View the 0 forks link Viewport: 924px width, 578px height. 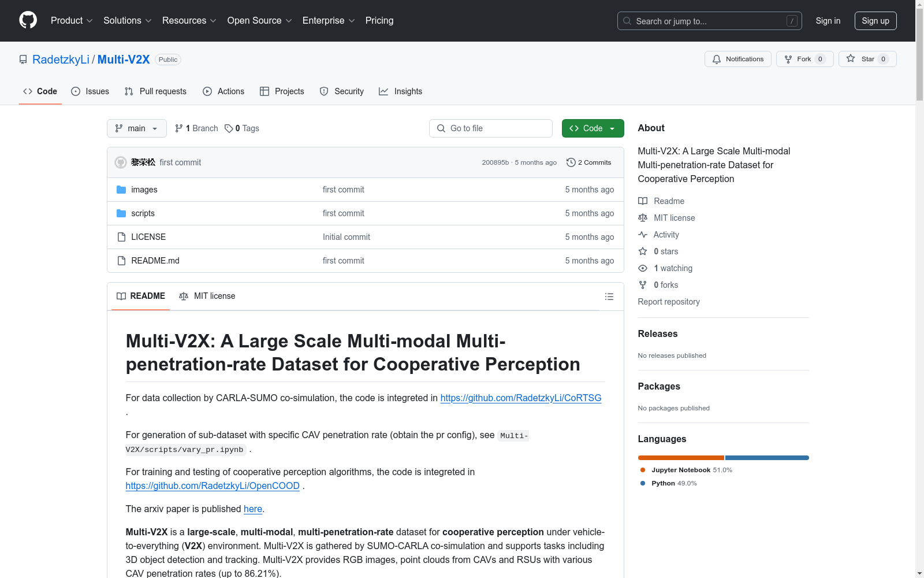tap(658, 285)
